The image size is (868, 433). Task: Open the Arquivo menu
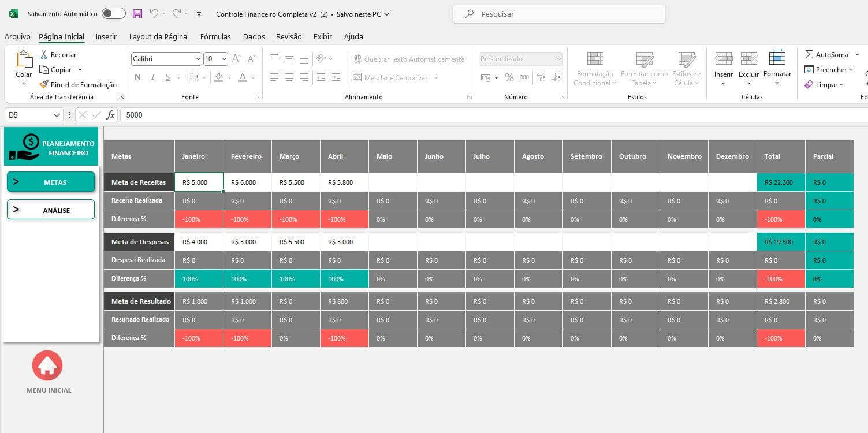click(17, 36)
